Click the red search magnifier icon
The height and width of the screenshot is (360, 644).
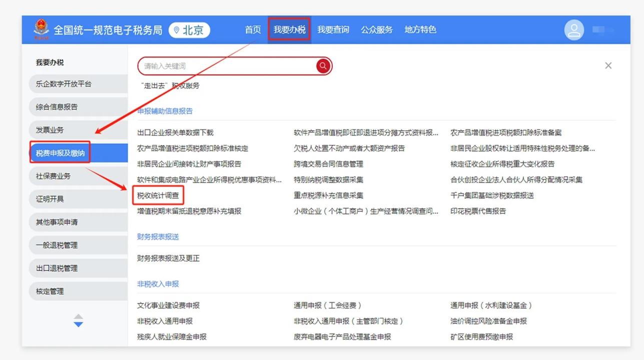[323, 66]
